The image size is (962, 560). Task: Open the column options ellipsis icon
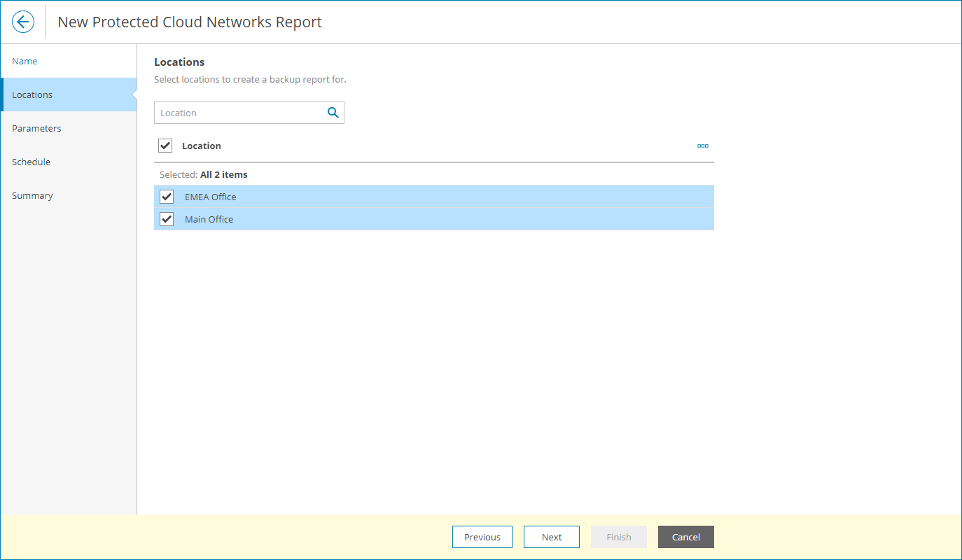tap(703, 146)
